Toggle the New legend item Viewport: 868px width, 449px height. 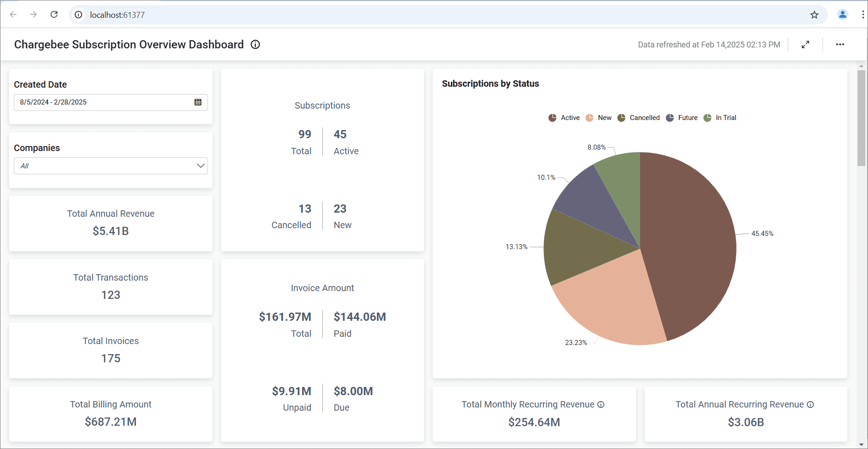tap(599, 118)
